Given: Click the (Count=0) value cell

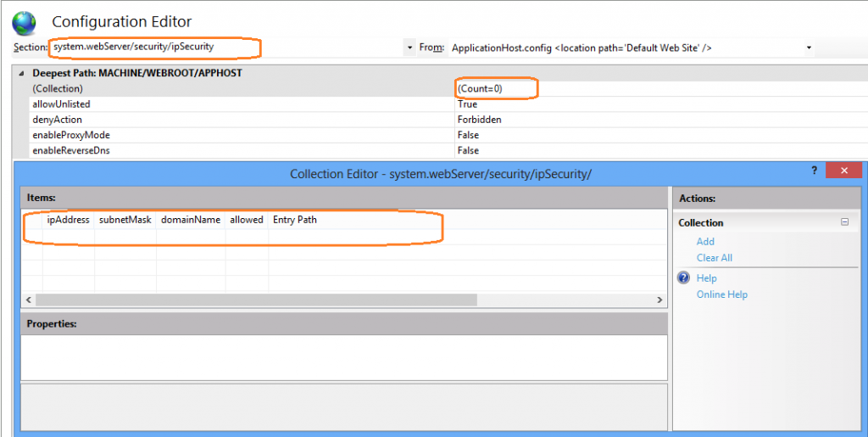Looking at the screenshot, I should (661, 88).
